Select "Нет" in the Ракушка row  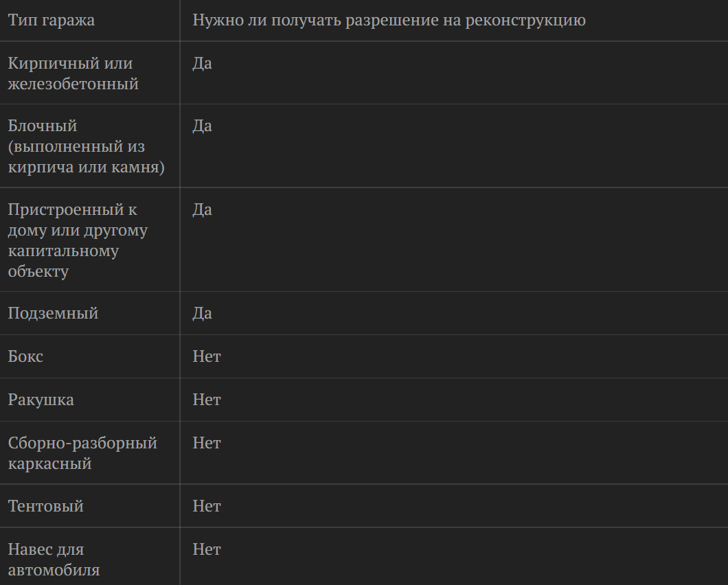(207, 400)
